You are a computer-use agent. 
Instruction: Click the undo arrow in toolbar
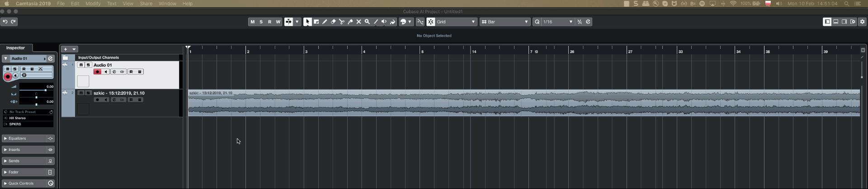pyautogui.click(x=5, y=22)
